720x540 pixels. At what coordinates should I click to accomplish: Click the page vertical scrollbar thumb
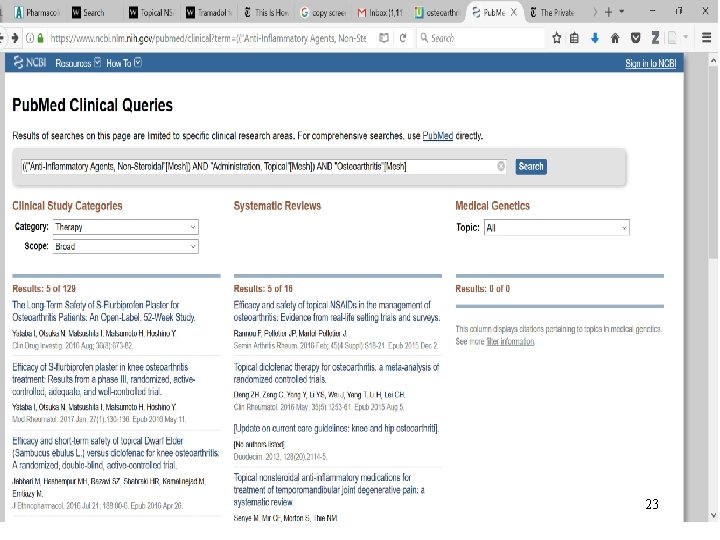pyautogui.click(x=713, y=162)
